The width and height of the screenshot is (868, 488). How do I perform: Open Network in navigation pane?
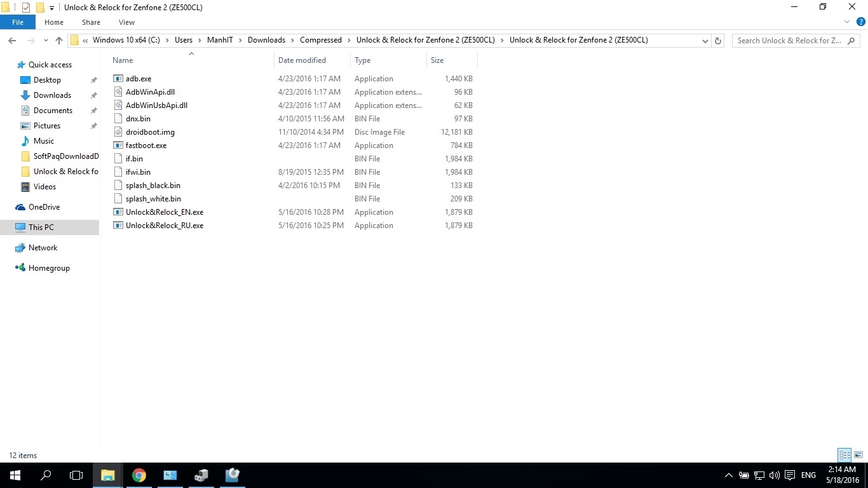pos(43,248)
